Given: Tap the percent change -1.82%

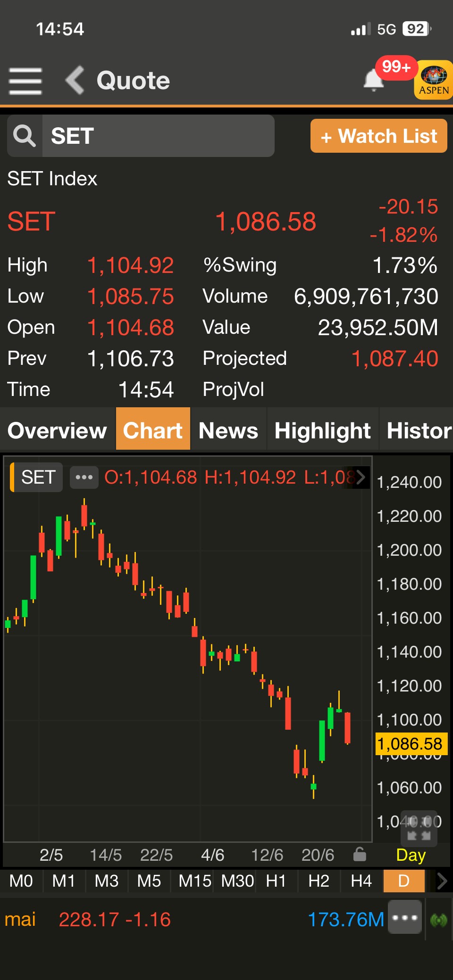Looking at the screenshot, I should tap(404, 235).
